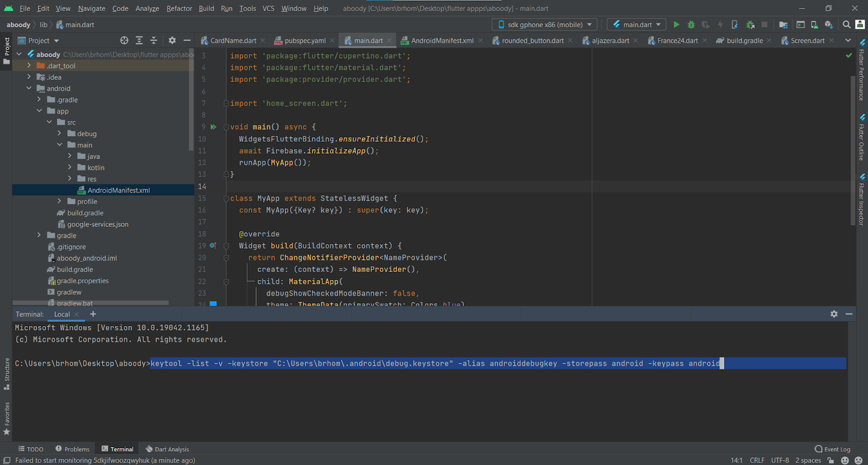Expand the profile folder
This screenshot has width=868, height=465.
click(59, 201)
